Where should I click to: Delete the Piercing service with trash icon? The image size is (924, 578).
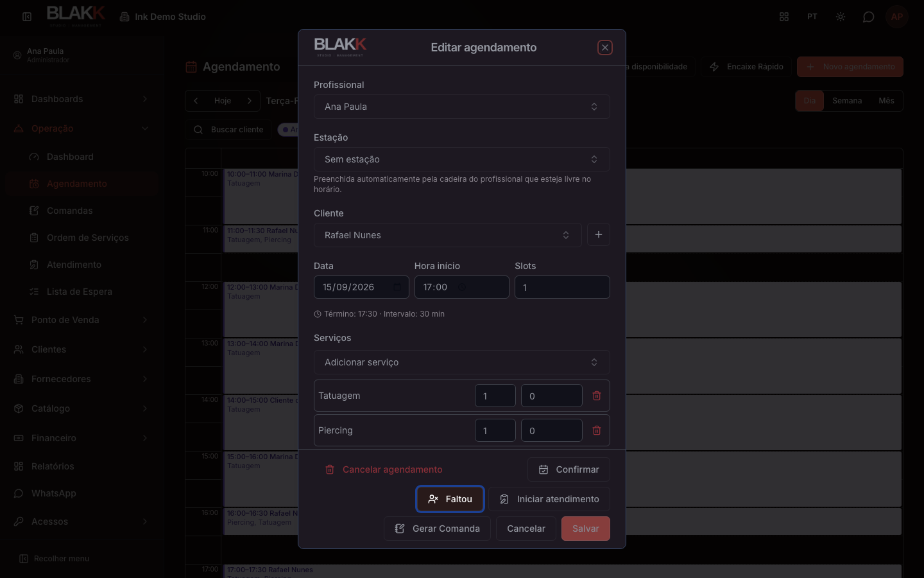597,430
